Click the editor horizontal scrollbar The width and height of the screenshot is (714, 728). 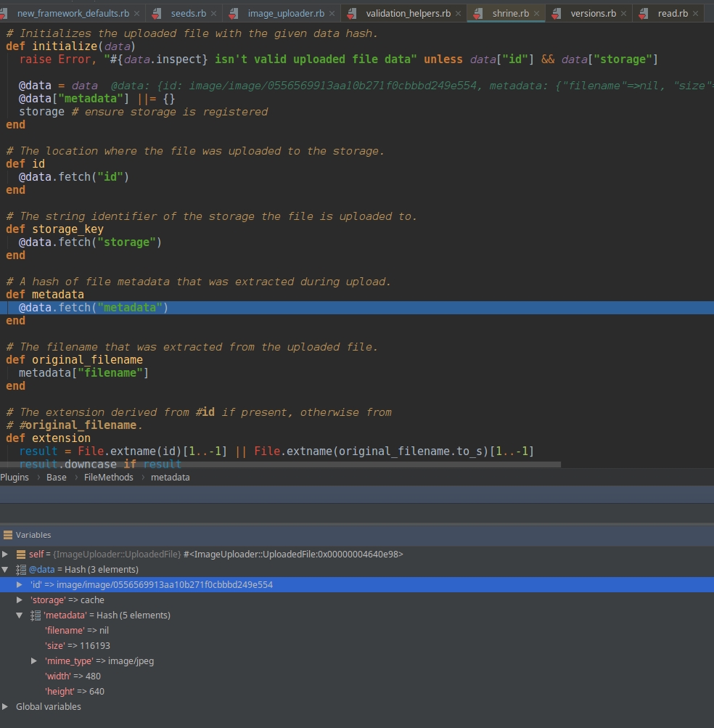(x=280, y=465)
